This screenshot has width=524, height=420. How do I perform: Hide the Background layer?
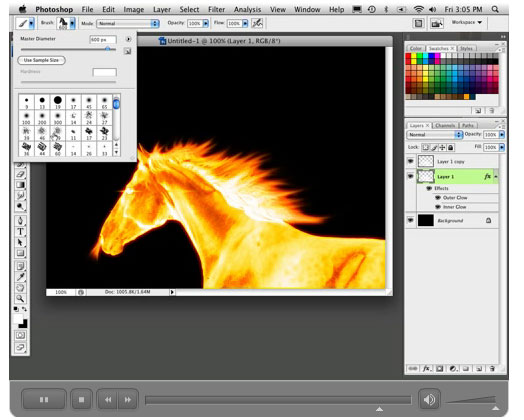[410, 220]
